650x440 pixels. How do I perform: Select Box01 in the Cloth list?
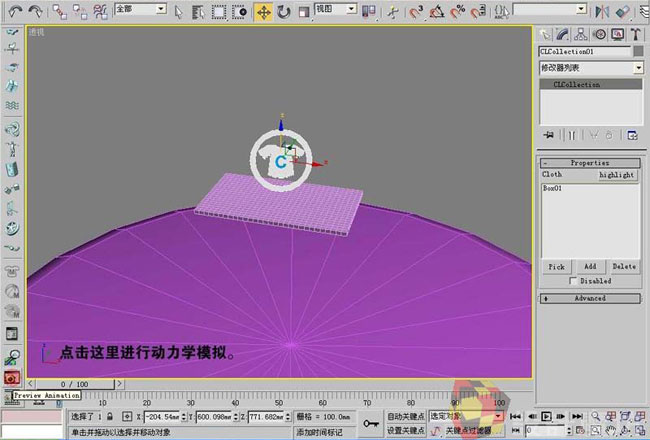pos(553,188)
